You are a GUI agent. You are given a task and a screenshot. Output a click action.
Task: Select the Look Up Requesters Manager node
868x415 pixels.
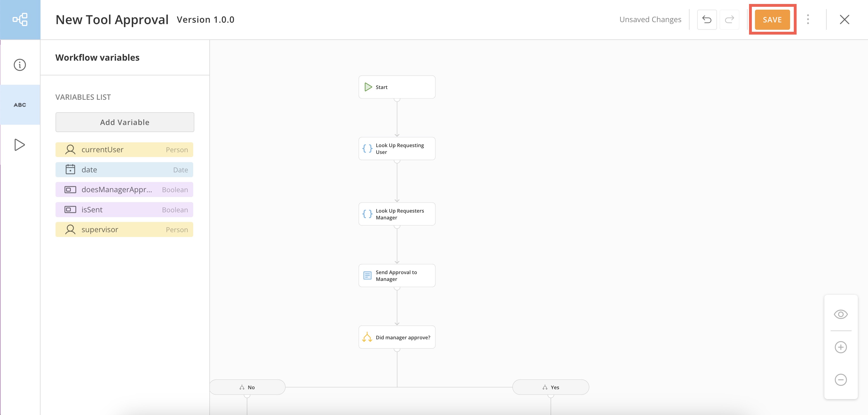[397, 214]
